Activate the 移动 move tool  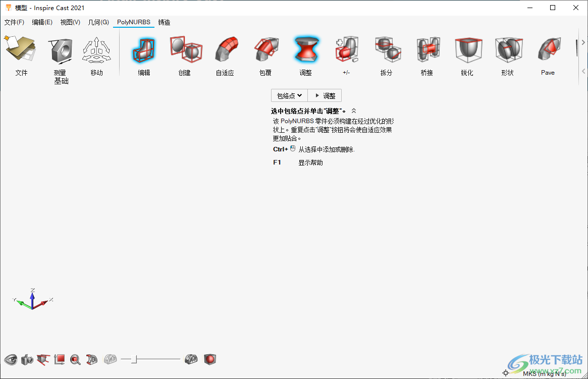pyautogui.click(x=96, y=49)
